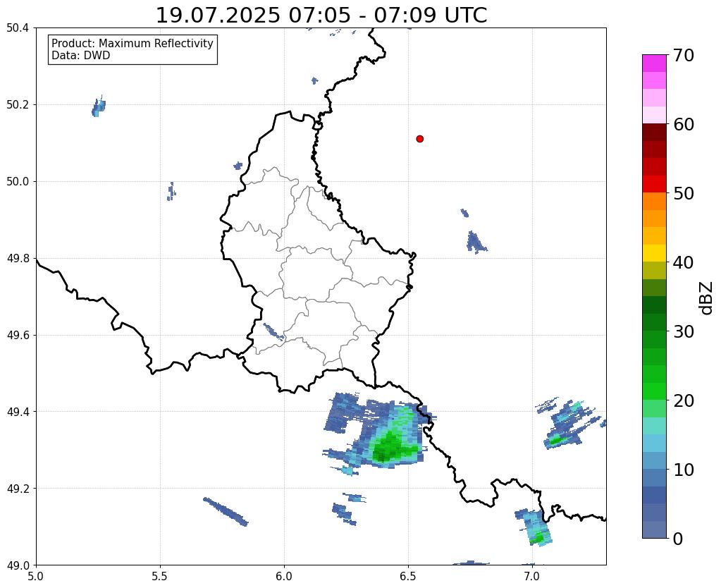Click the 6.5 longitude axis label

tap(408, 577)
